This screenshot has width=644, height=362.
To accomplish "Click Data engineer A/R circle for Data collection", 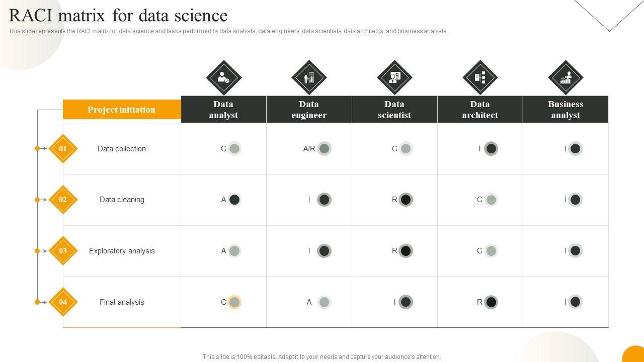I will [324, 149].
